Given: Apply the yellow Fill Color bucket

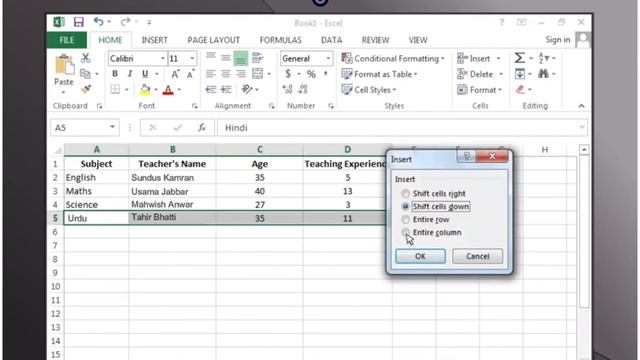Looking at the screenshot, I should [145, 89].
